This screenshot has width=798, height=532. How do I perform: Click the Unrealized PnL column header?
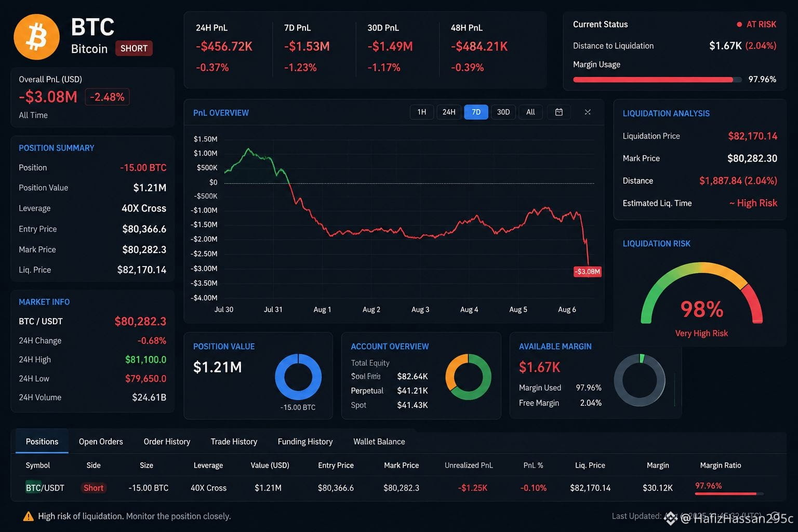469,465
